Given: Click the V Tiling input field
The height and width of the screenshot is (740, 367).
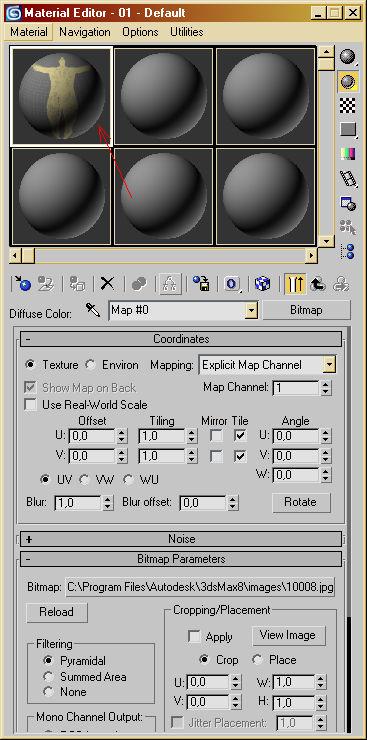Looking at the screenshot, I should click(162, 456).
